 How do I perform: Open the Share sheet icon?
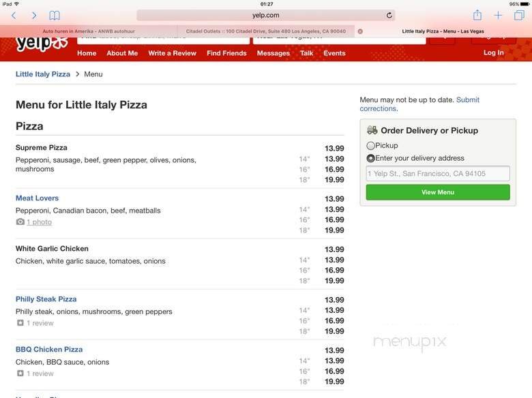tap(477, 15)
